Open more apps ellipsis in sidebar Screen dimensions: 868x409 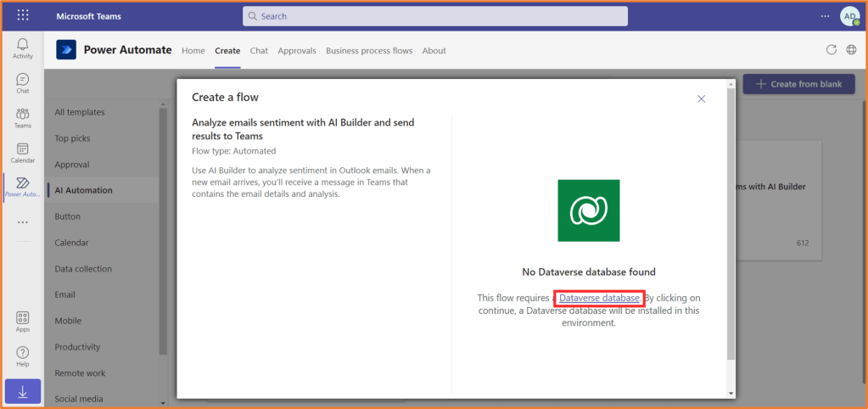[x=22, y=222]
